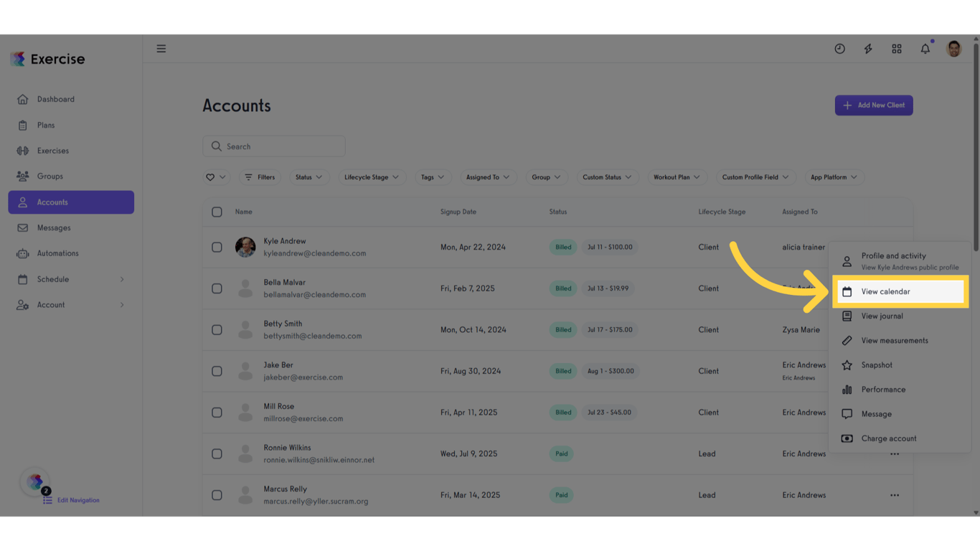Select the Automations sidebar icon
The image size is (980, 551).
pos(24,253)
